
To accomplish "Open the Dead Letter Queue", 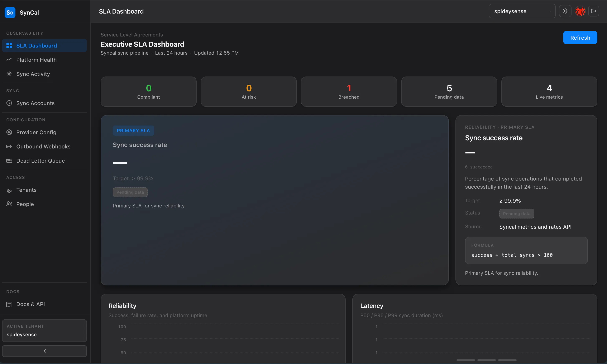I will pyautogui.click(x=44, y=161).
